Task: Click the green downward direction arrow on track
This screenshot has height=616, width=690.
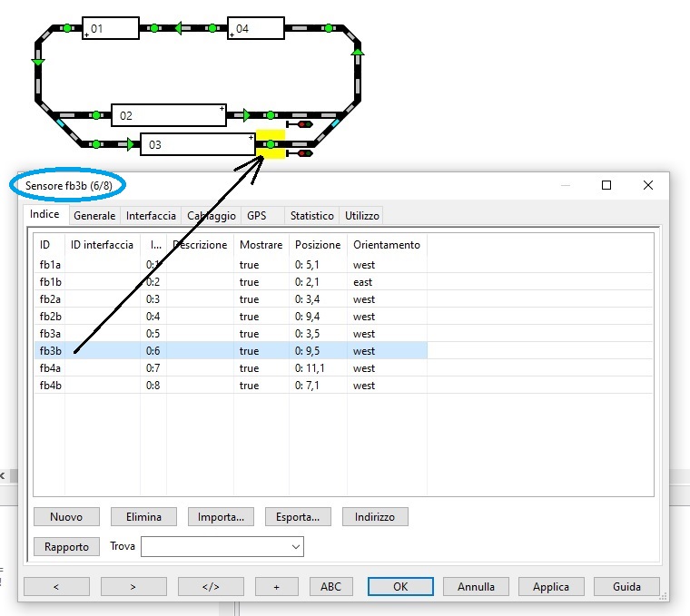Action: coord(38,61)
